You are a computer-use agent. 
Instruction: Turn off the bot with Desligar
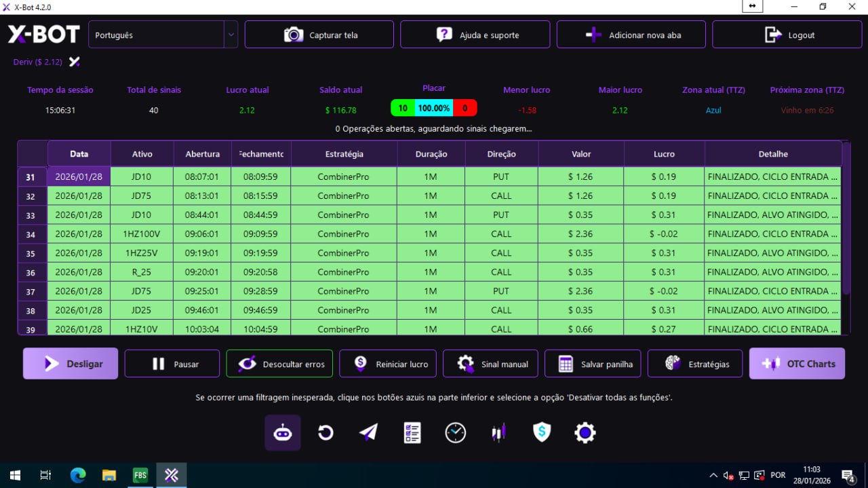pyautogui.click(x=71, y=364)
